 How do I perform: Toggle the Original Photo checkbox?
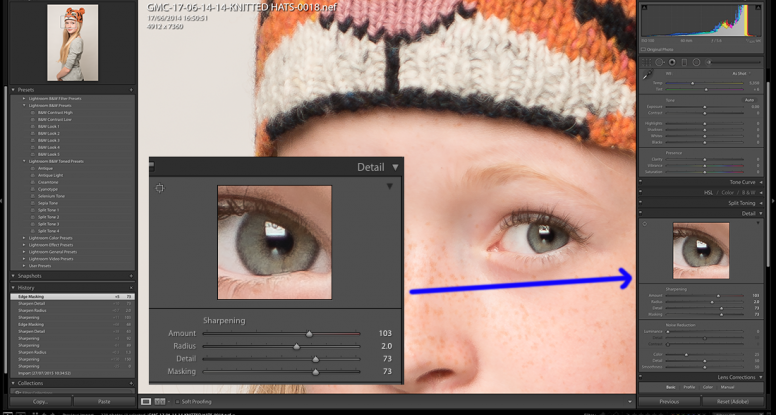click(x=643, y=49)
